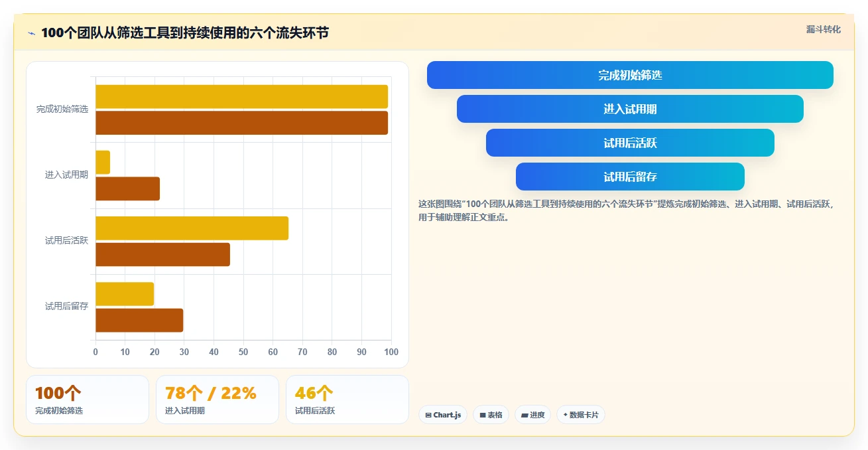Screen dimensions: 868x450
Task: Click the lightning icon beside the title
Action: [31, 33]
